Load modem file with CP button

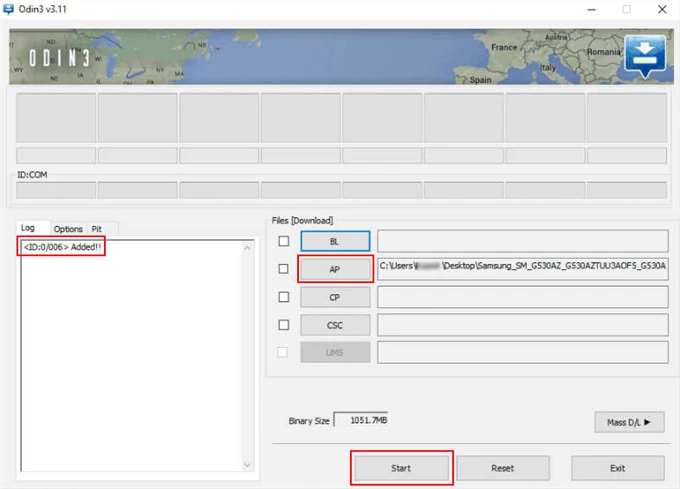(x=335, y=297)
